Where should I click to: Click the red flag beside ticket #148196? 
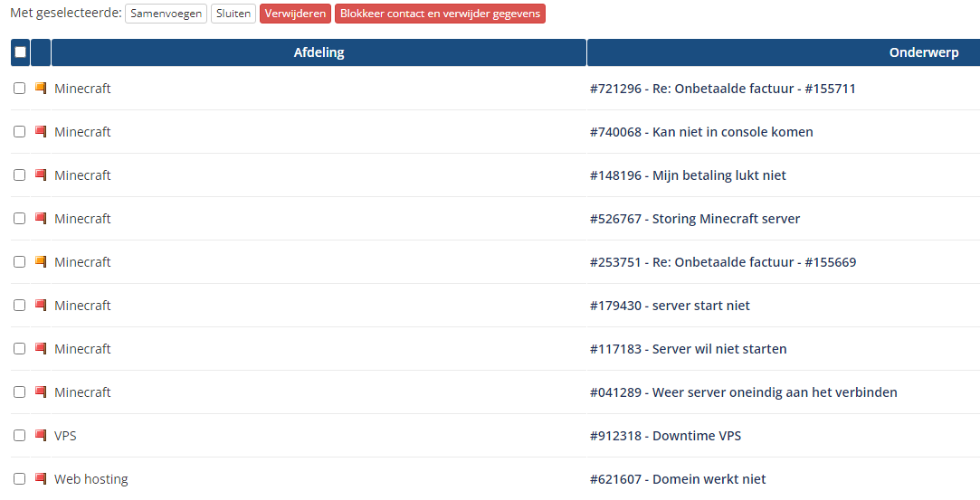point(41,175)
